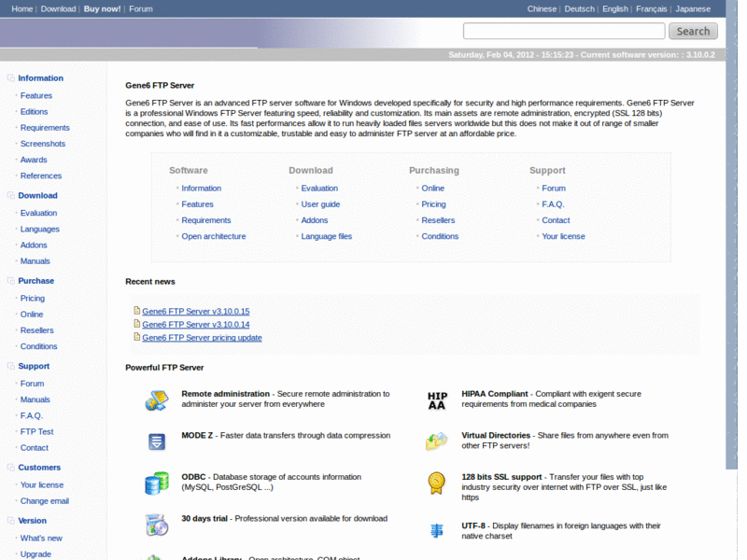Click F.A.Q. under Support column
This screenshot has height=560, width=747.
click(553, 204)
